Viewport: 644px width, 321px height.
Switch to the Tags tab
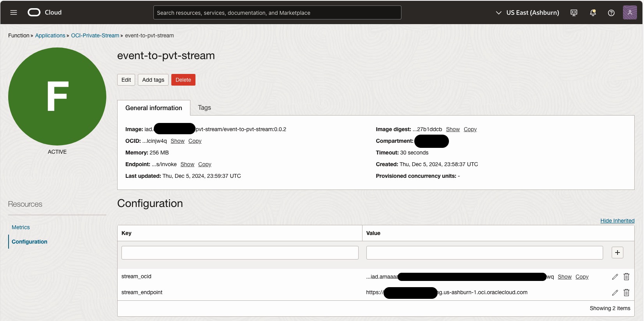coord(204,108)
